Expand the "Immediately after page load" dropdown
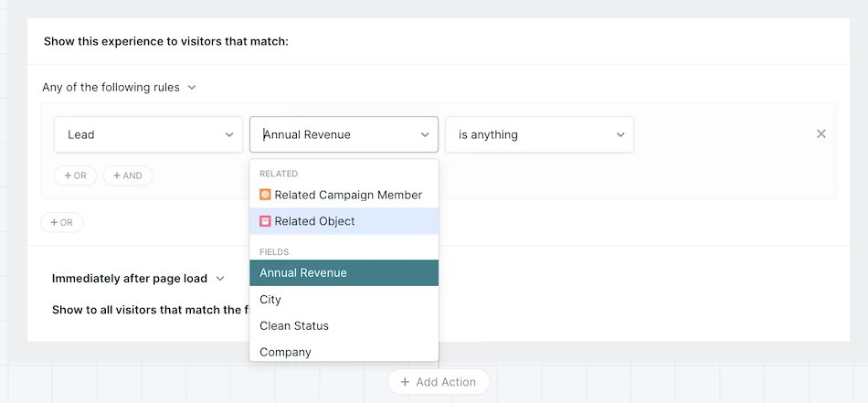This screenshot has width=868, height=403. 138,279
